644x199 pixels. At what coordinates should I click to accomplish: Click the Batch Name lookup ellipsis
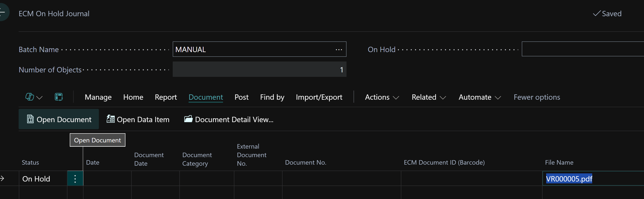pos(339,50)
